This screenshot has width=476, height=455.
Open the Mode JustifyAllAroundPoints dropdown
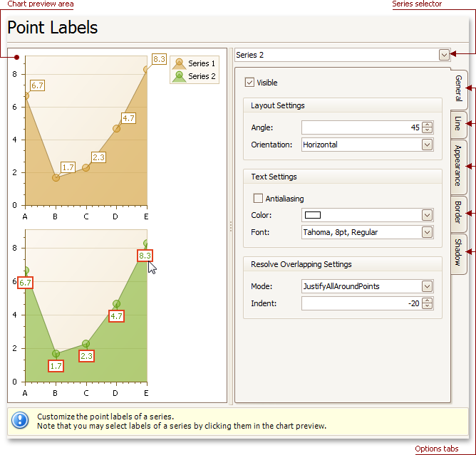pyautogui.click(x=427, y=286)
